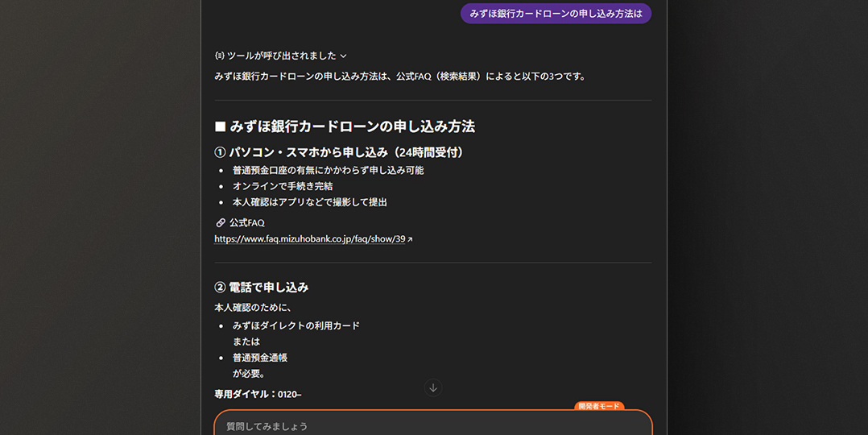Expand the ツールが呼び出されました section chevron
The image size is (868, 435).
coord(343,56)
